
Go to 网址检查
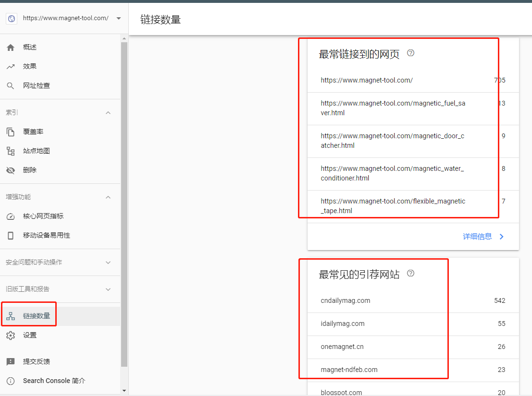point(60,86)
